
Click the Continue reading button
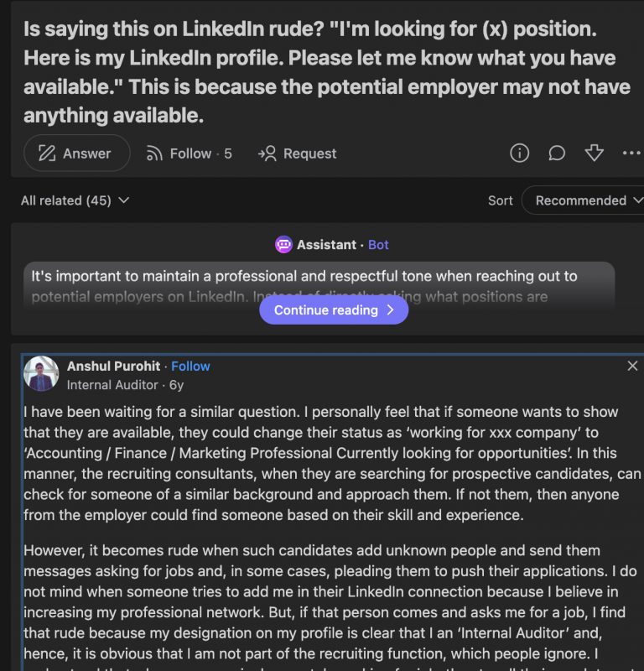(x=333, y=310)
